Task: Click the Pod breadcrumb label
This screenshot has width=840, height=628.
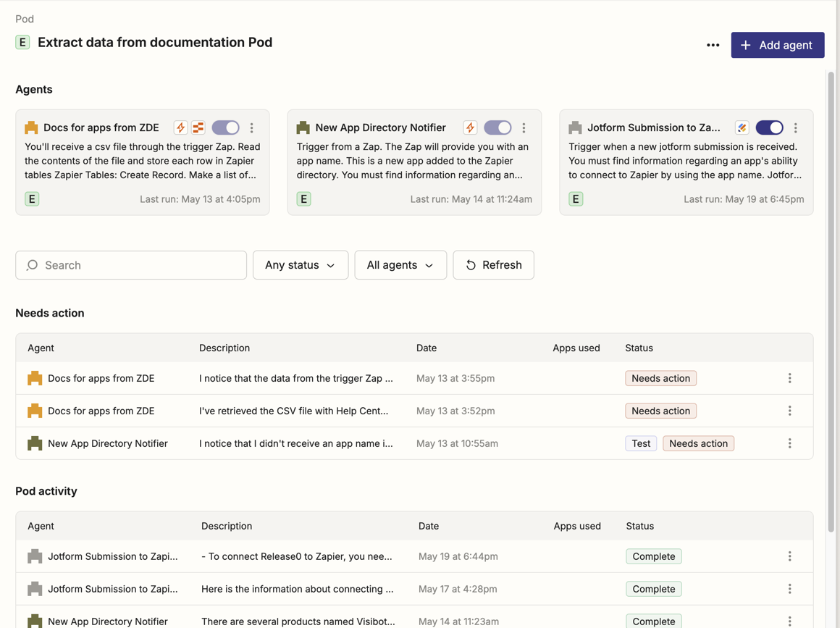Action: tap(25, 20)
